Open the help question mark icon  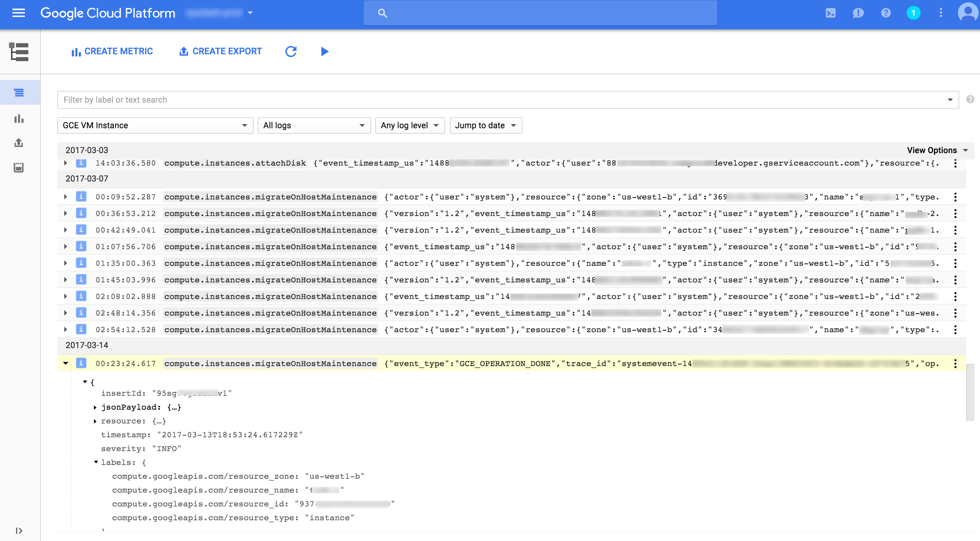[x=886, y=13]
